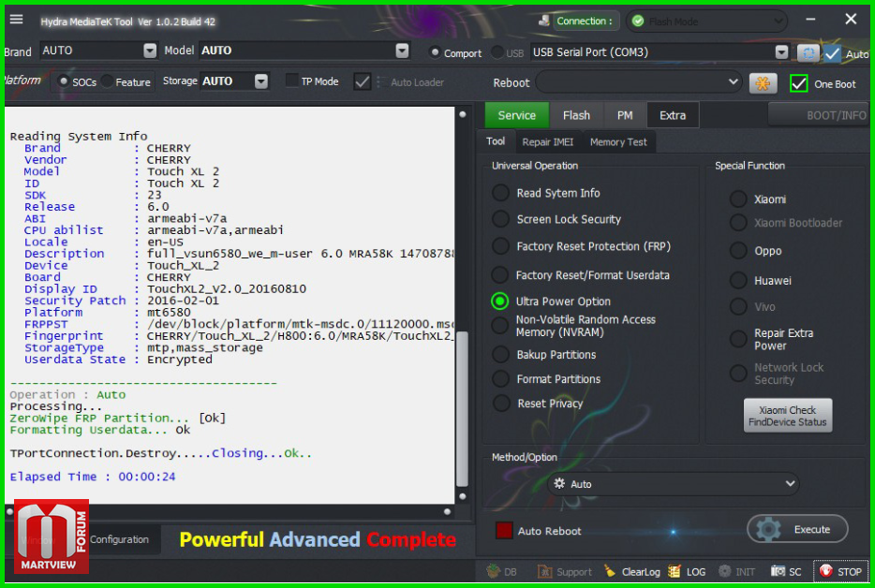Click the INIT gear icon

(x=724, y=571)
